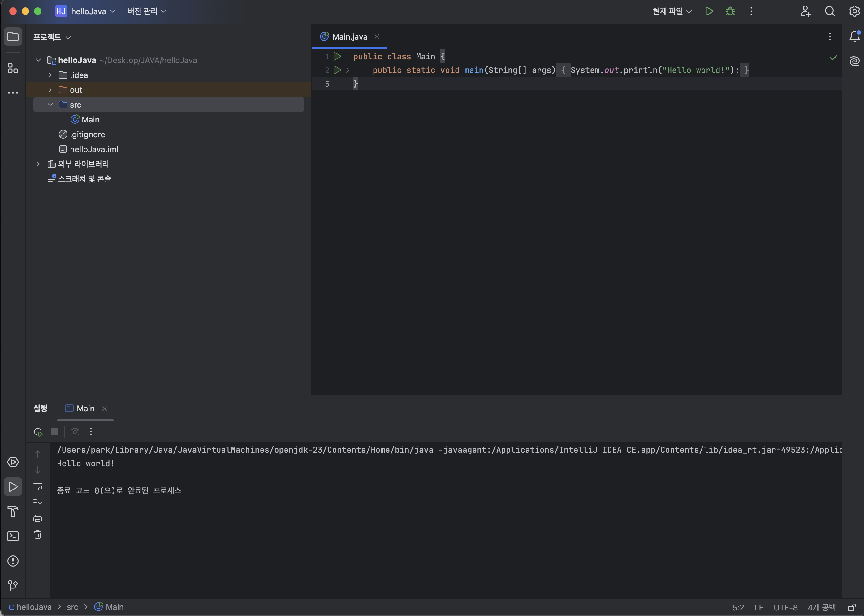Expand the out folder in project tree
Screen dimensions: 864x616
point(50,90)
